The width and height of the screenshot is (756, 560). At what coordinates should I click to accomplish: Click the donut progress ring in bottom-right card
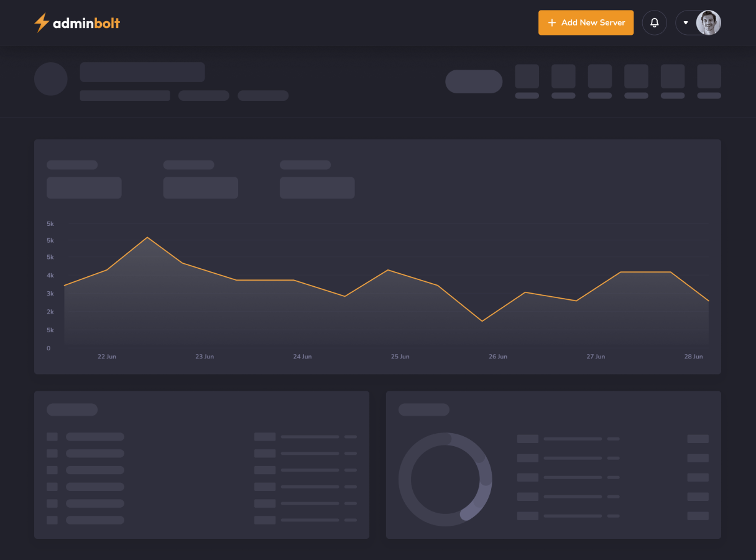[445, 479]
